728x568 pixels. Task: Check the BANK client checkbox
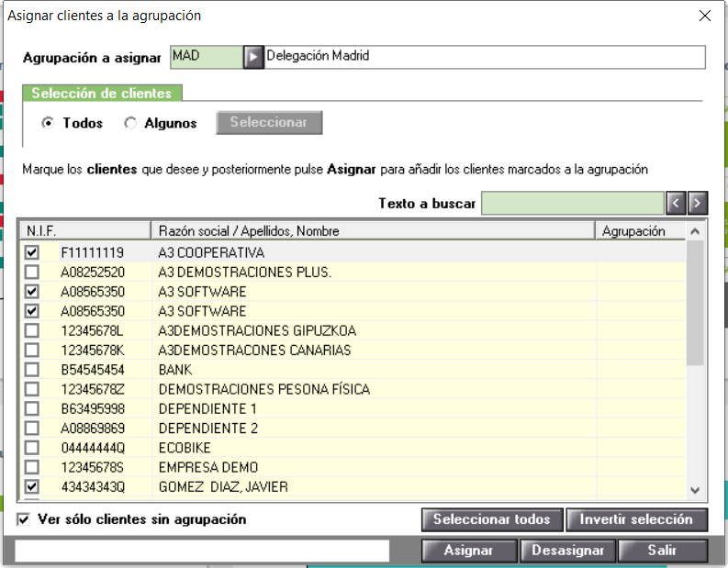[31, 370]
